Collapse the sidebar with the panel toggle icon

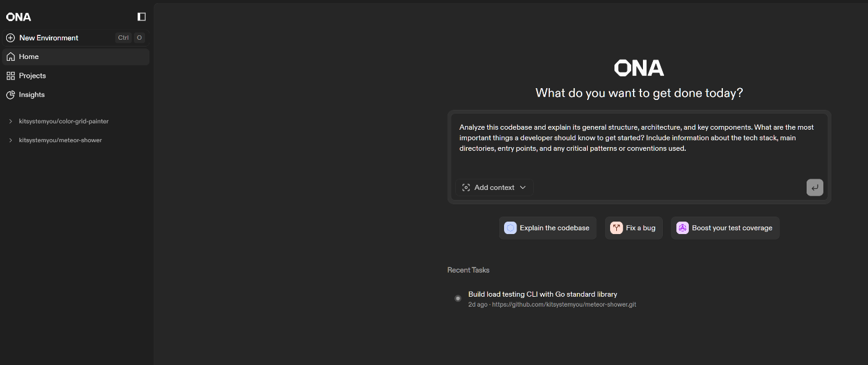141,17
